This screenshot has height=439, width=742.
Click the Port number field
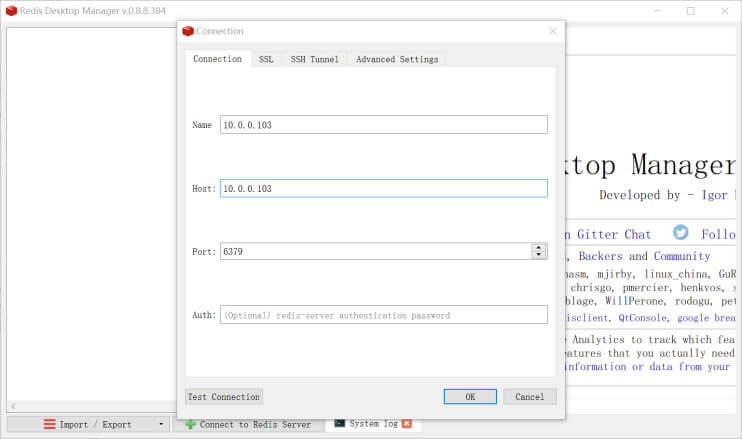[x=376, y=251]
